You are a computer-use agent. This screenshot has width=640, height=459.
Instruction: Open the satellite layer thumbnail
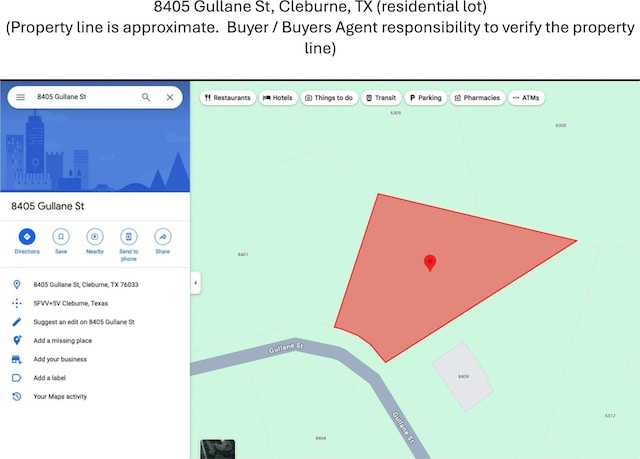click(218, 449)
